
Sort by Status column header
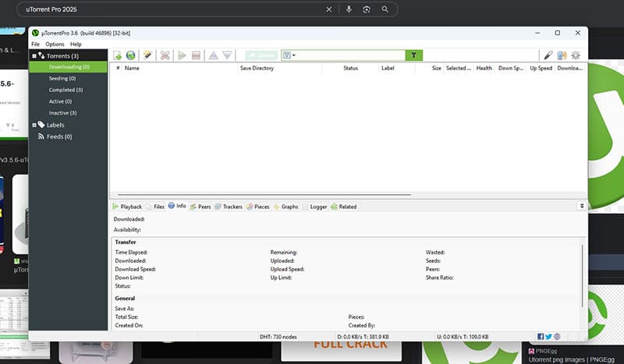click(x=350, y=68)
